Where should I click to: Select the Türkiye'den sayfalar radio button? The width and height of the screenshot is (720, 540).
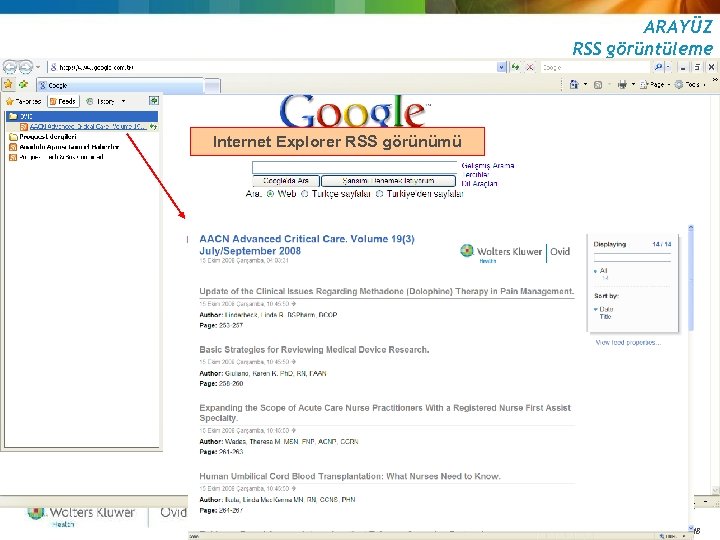(379, 194)
